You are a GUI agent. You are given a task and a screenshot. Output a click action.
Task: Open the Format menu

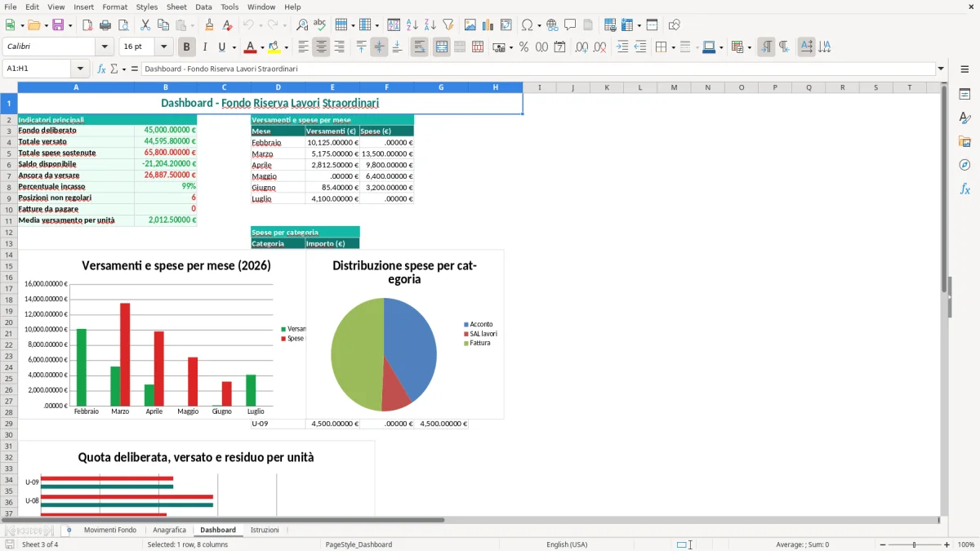114,7
